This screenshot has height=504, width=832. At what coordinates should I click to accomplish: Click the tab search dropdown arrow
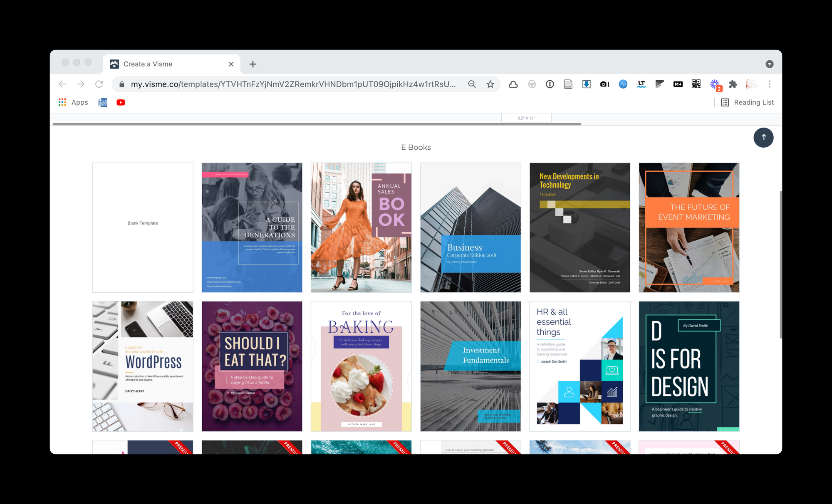pos(769,64)
